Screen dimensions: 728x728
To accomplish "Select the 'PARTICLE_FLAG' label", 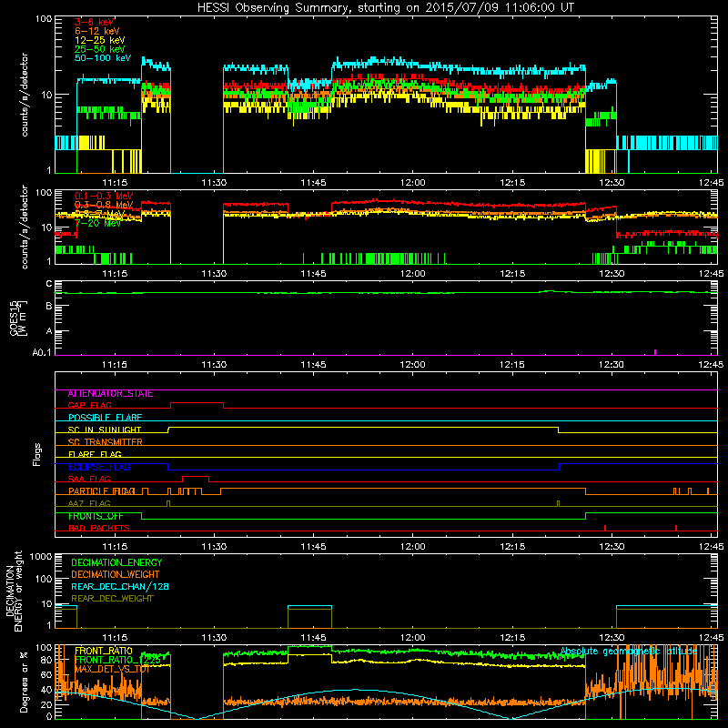I will [102, 491].
